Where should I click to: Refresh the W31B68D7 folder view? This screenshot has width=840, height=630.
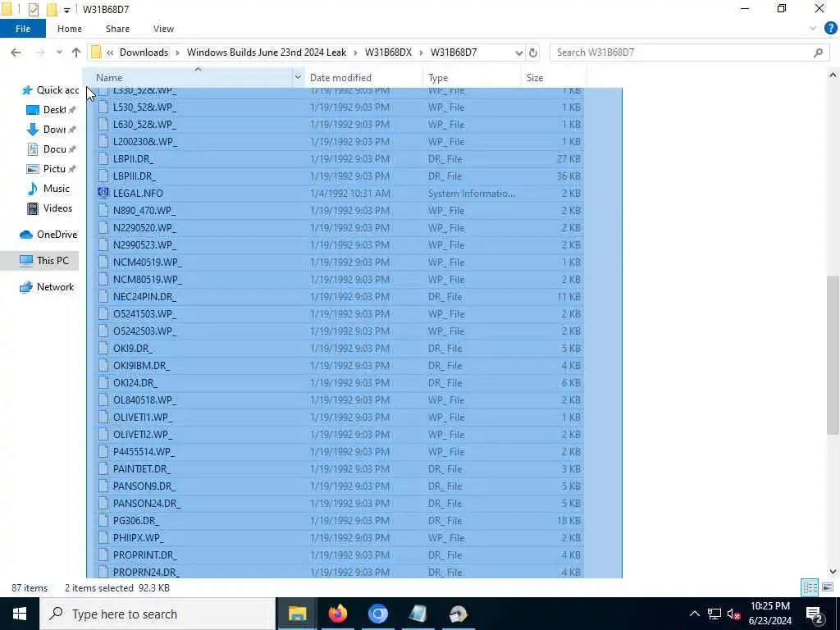click(x=533, y=52)
